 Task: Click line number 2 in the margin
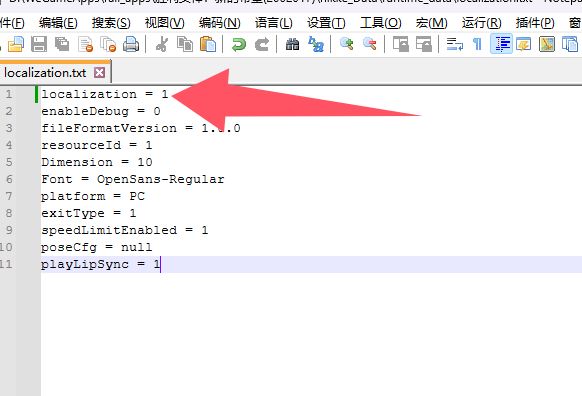tap(9, 111)
